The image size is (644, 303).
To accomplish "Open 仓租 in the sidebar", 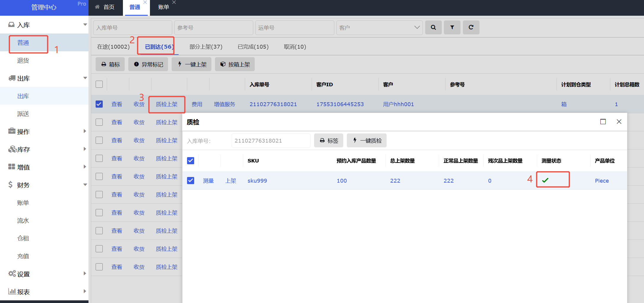I will pos(23,238).
